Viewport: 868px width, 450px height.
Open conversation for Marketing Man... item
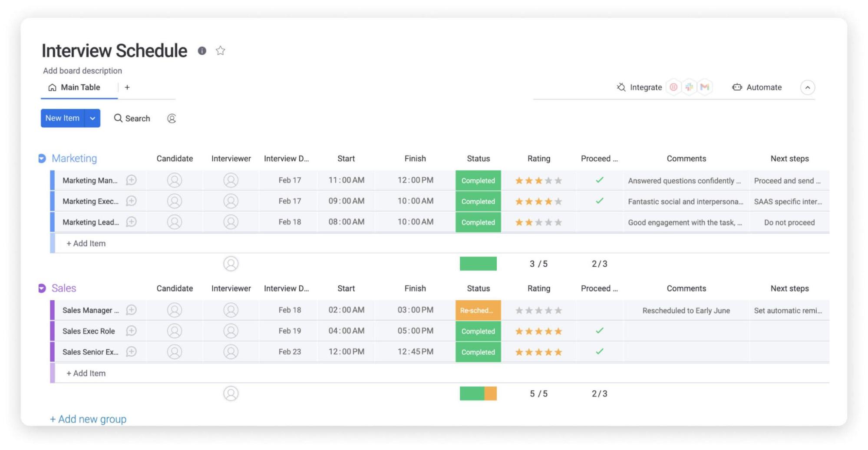131,180
